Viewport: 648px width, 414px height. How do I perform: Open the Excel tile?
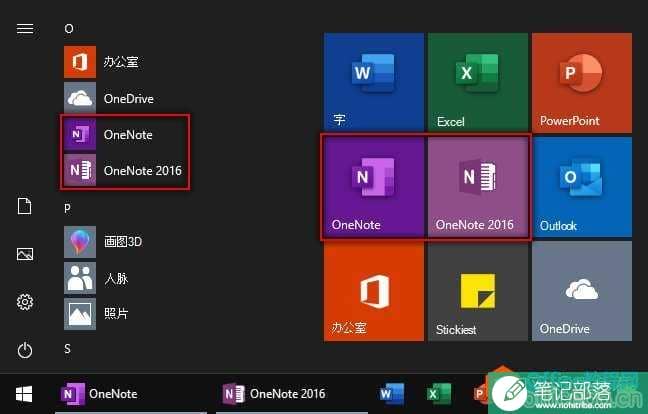[x=478, y=82]
